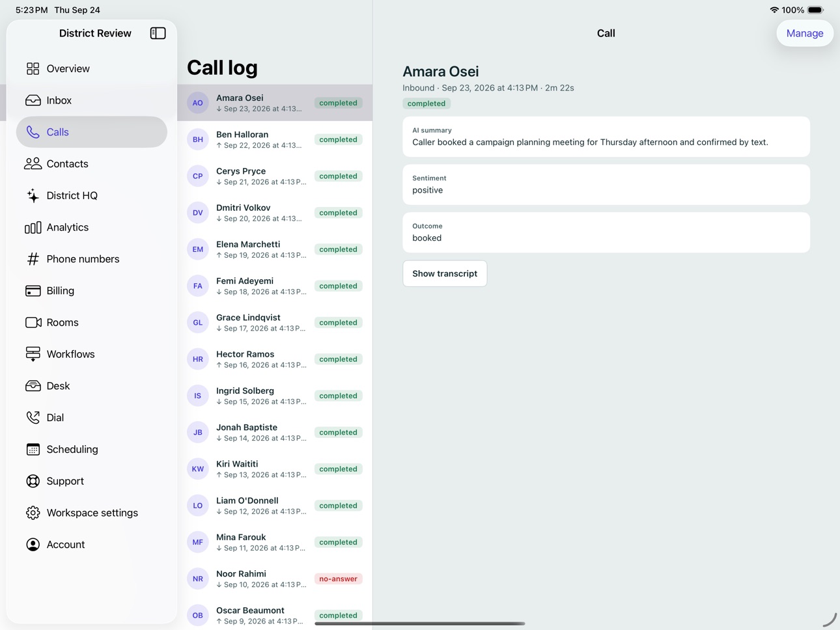
Task: Open Workflows icon in sidebar
Action: [33, 354]
